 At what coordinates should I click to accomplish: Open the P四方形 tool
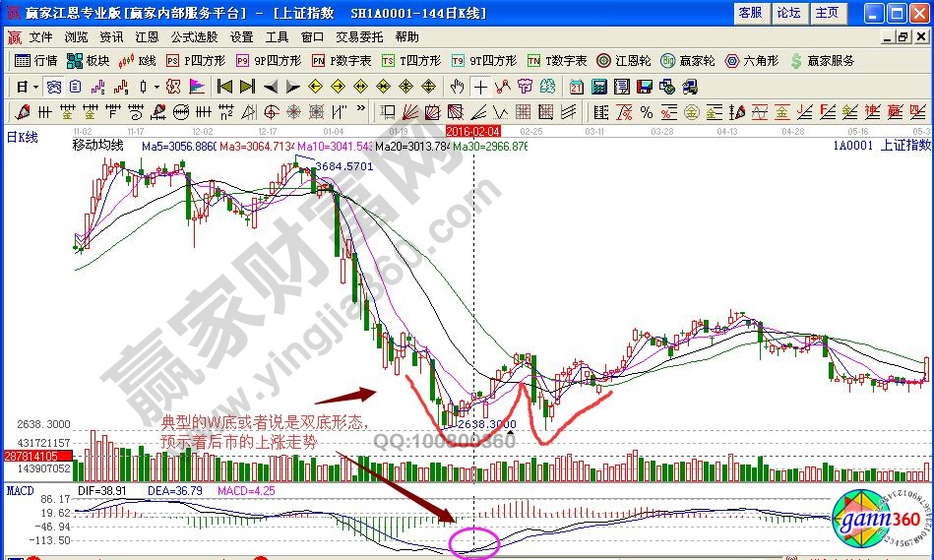pos(196,61)
